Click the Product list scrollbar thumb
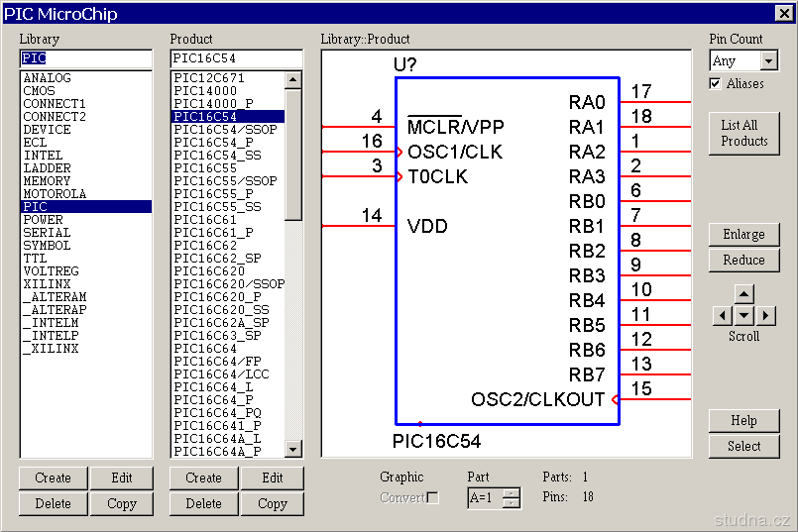This screenshot has height=532, width=798. tap(292, 155)
